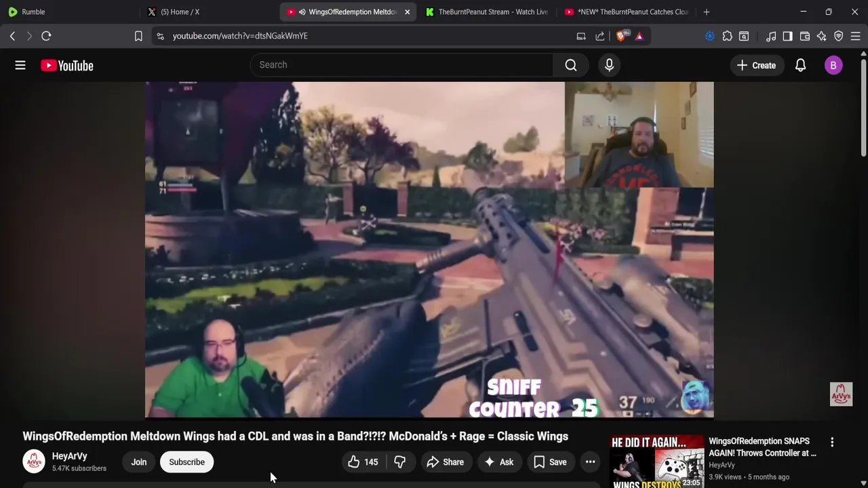Open HeyArVy channel avatar
Viewport: 868px width, 488px height.
pos(34,462)
